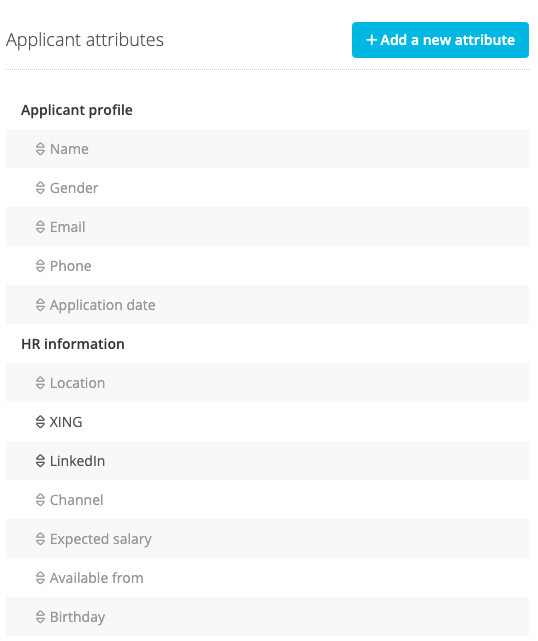Select the drag handle beside Birthday
Screen dimensions: 538x641
click(40, 617)
